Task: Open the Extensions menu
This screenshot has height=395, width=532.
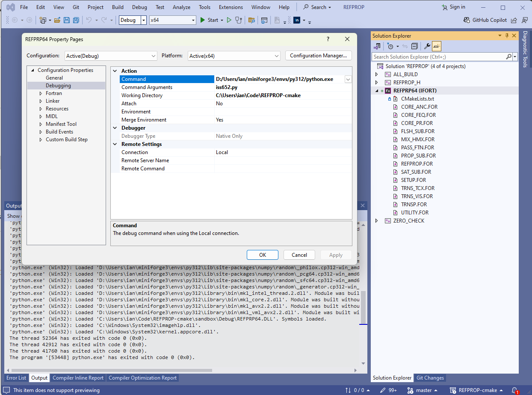Action: [x=230, y=7]
